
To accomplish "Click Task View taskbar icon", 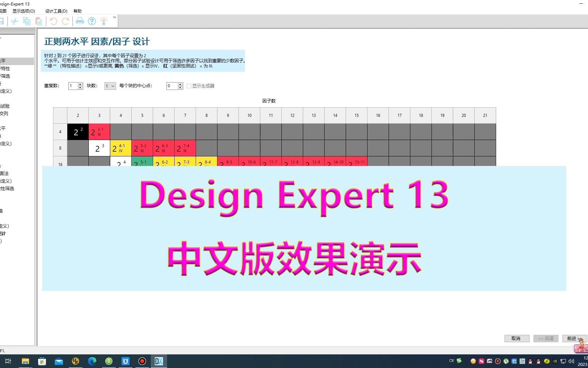I will pyautogui.click(x=8, y=361).
